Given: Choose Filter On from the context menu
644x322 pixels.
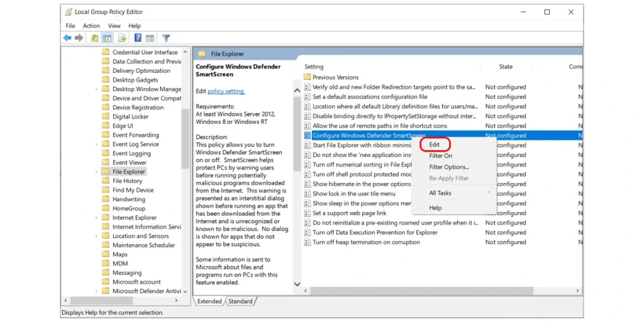Looking at the screenshot, I should click(441, 156).
